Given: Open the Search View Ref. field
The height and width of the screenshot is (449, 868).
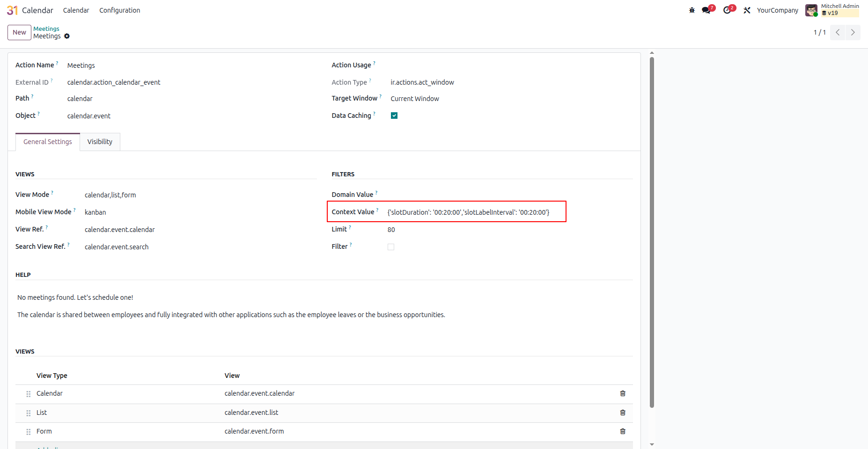Looking at the screenshot, I should pyautogui.click(x=201, y=247).
